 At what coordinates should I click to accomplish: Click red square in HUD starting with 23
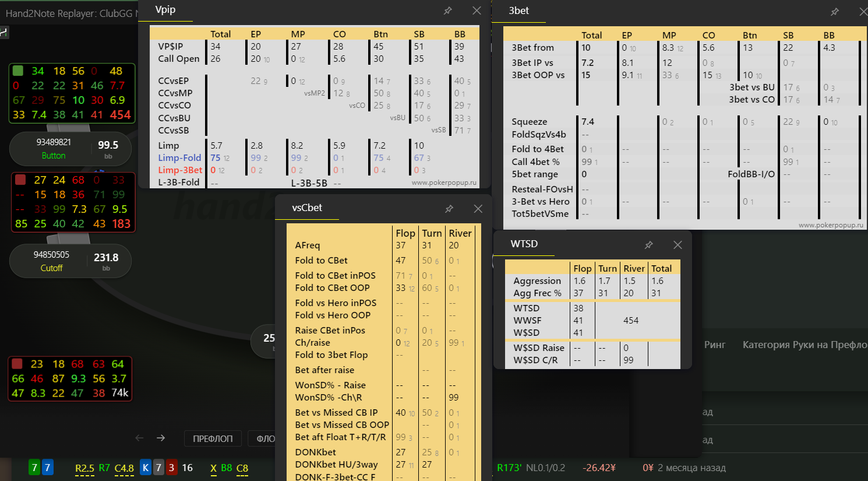click(x=17, y=364)
